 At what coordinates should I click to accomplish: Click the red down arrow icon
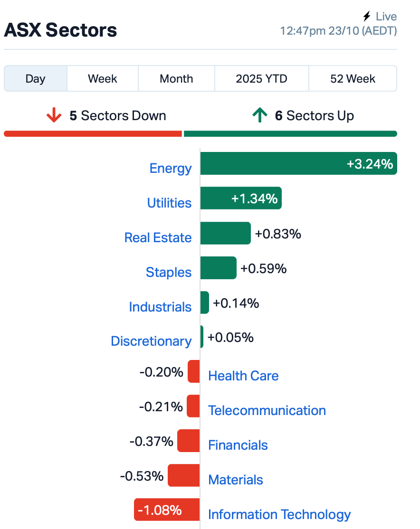point(54,115)
